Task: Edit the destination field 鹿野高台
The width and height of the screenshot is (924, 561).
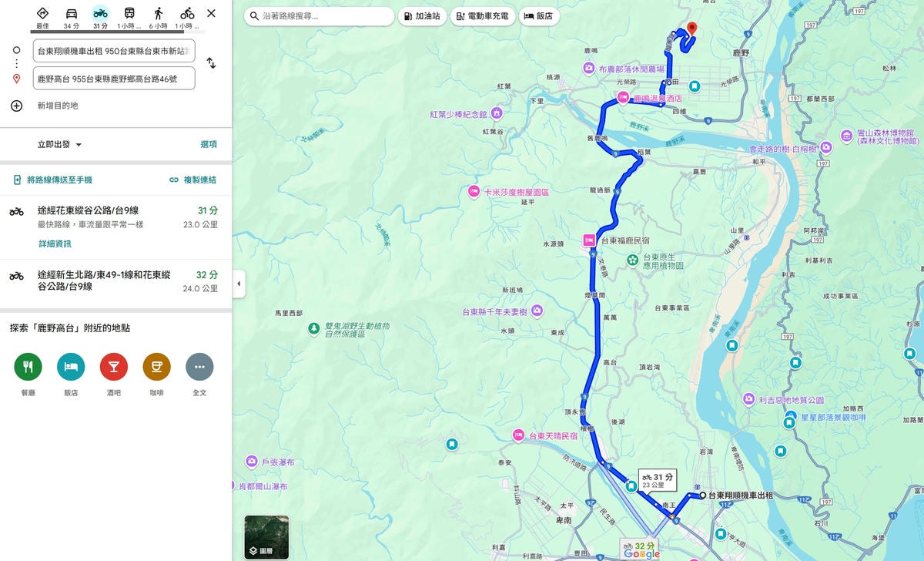Action: click(114, 78)
